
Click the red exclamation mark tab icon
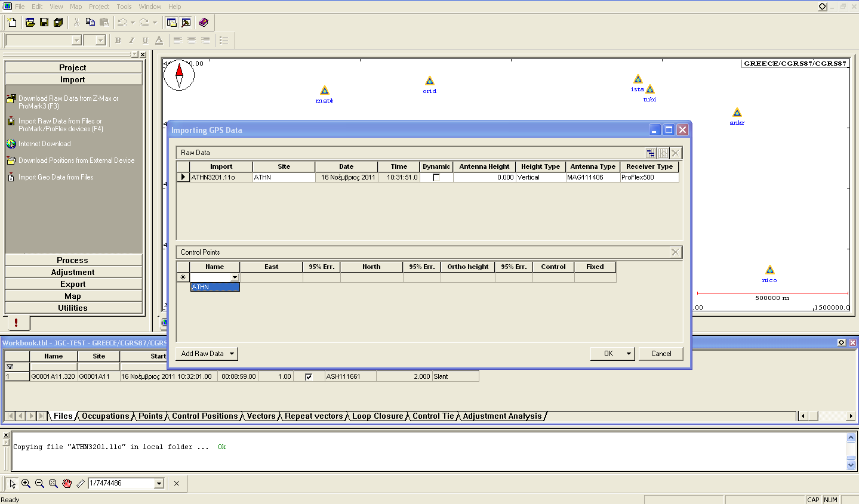16,323
